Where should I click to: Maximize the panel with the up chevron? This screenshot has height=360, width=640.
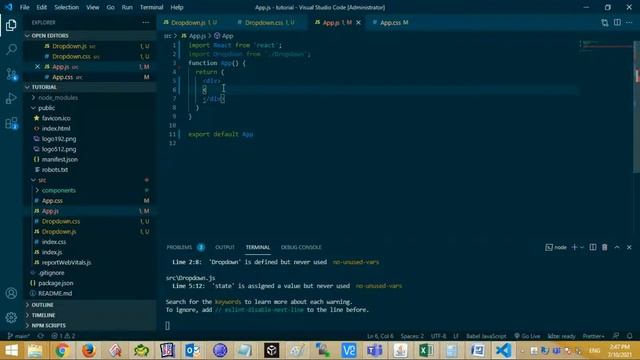point(617,247)
